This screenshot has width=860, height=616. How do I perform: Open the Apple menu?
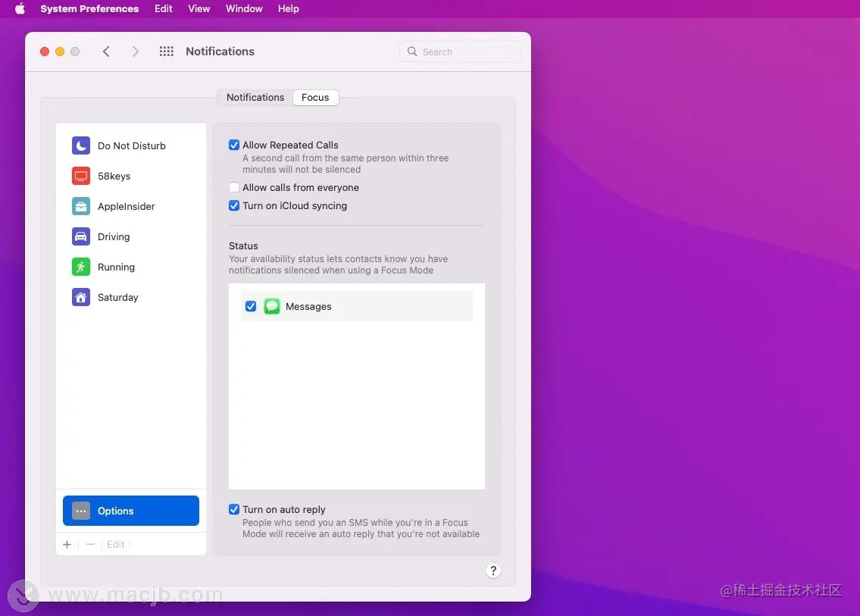click(20, 9)
